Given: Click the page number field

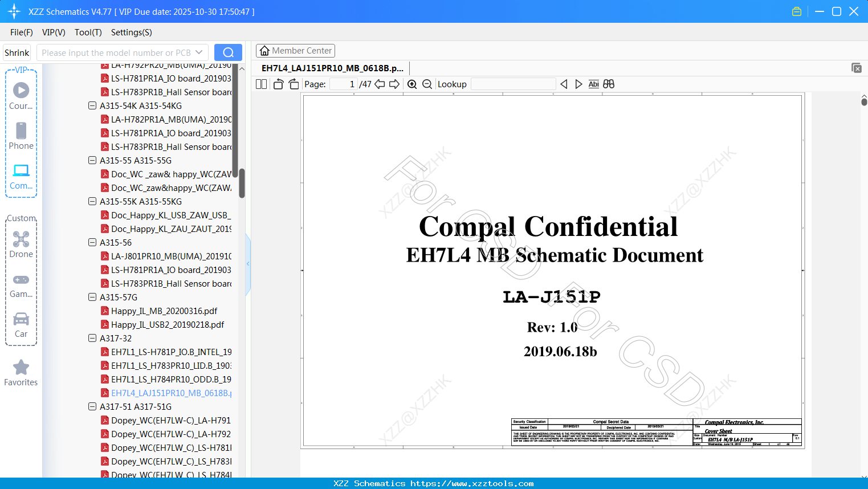Looking at the screenshot, I should tap(343, 84).
